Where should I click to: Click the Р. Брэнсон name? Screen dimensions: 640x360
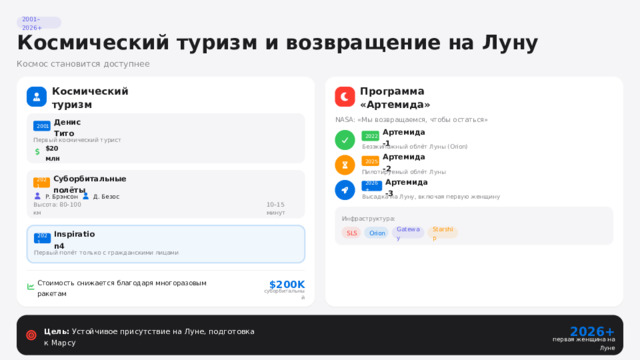[61, 197]
